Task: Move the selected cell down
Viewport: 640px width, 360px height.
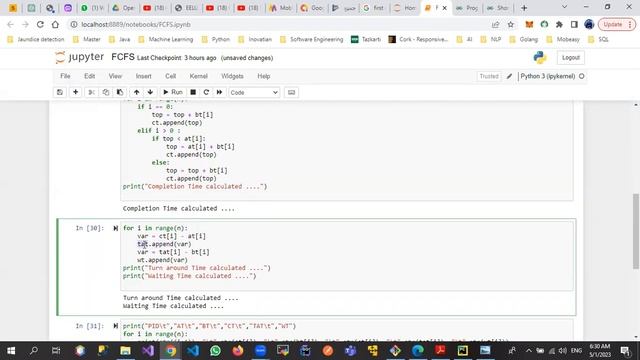Action: pyautogui.click(x=150, y=92)
